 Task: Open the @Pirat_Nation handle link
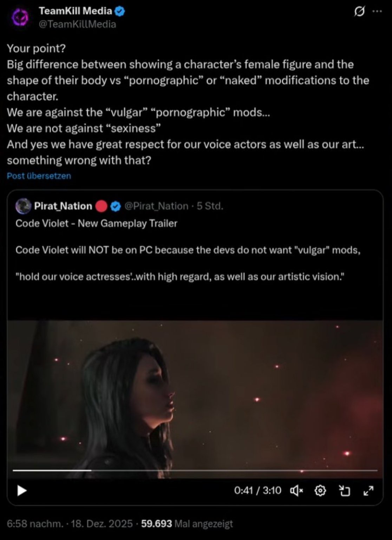pos(156,206)
